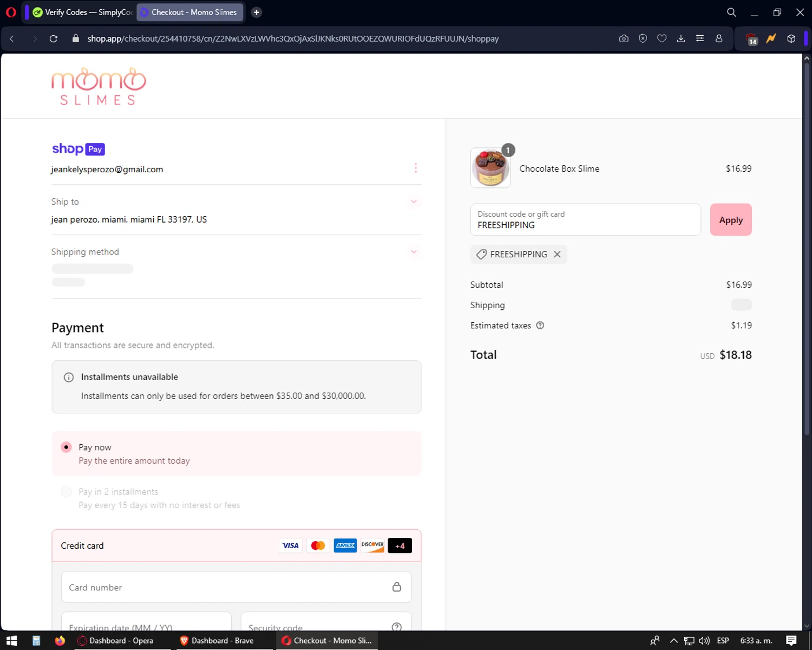Focus the Expiration date field
This screenshot has height=650, width=812.
coord(147,622)
